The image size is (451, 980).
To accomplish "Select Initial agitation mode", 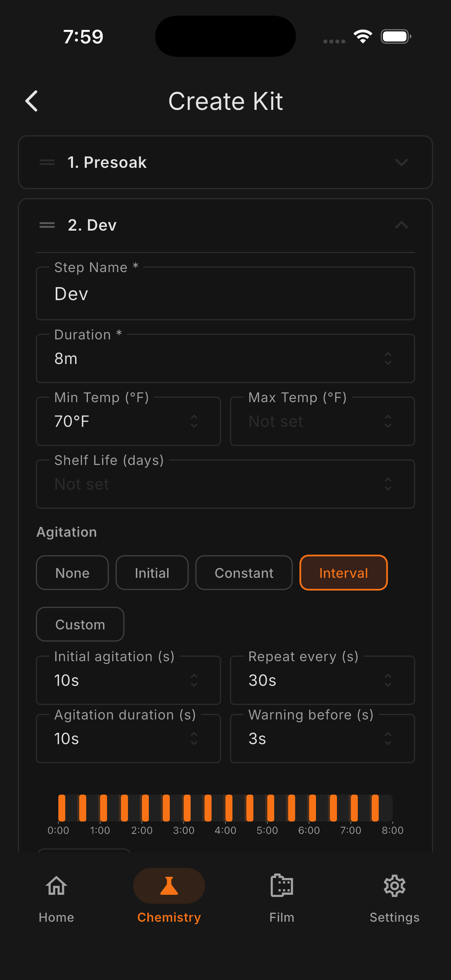I will (x=152, y=573).
